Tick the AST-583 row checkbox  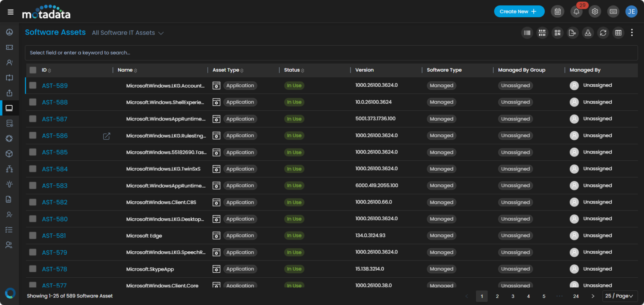pos(33,185)
